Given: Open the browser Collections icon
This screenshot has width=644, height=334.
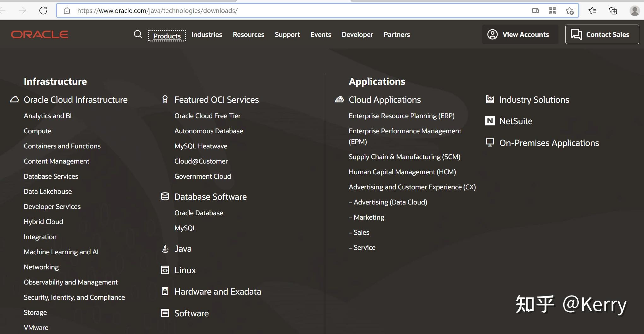Looking at the screenshot, I should pyautogui.click(x=613, y=11).
